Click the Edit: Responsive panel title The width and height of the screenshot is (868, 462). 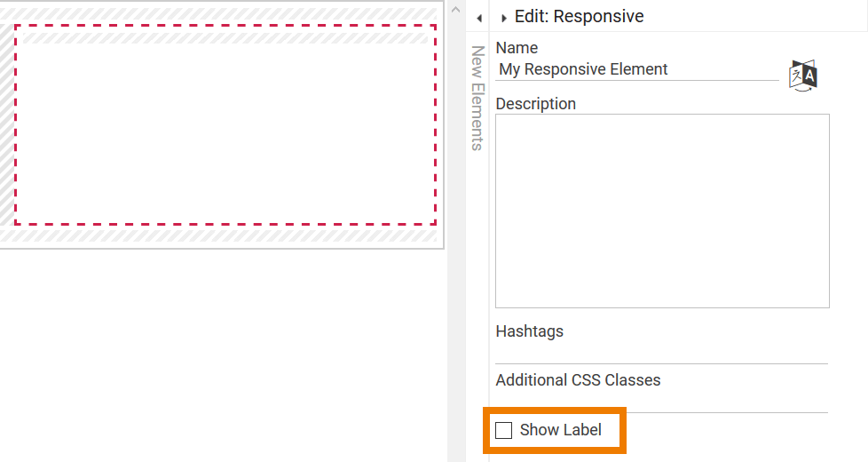tap(579, 17)
